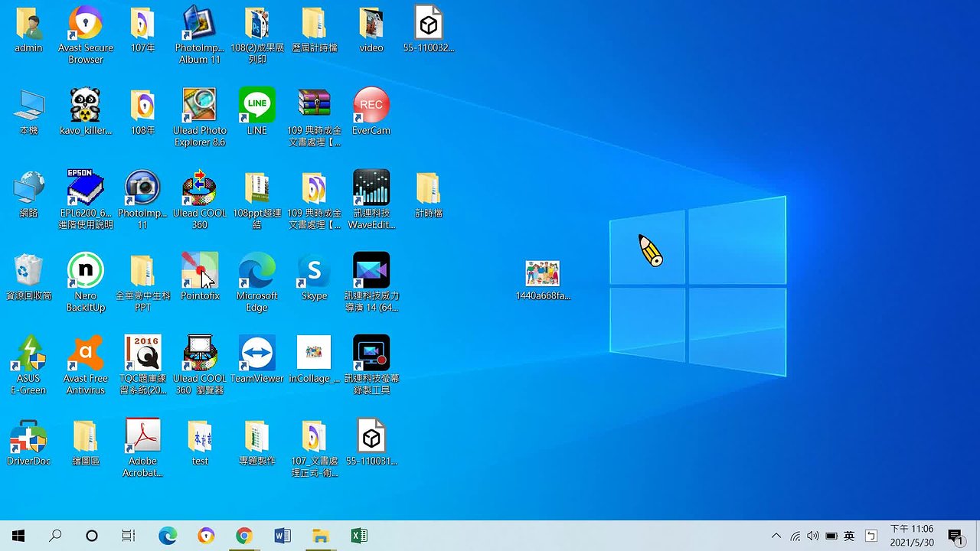
Task: Launch ASUS E-Green shortcut
Action: pyautogui.click(x=29, y=354)
